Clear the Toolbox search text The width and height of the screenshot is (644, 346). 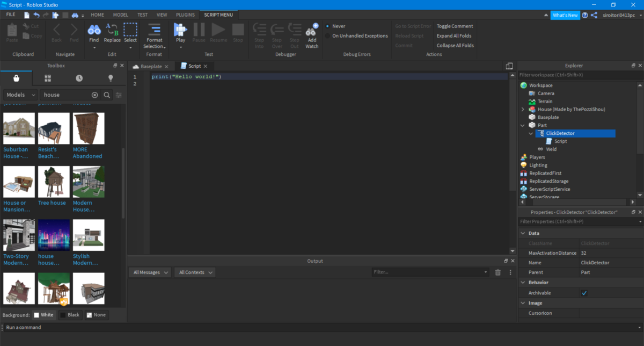95,95
